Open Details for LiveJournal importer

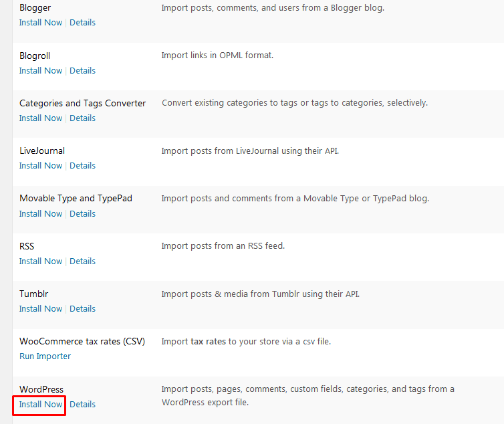click(82, 166)
